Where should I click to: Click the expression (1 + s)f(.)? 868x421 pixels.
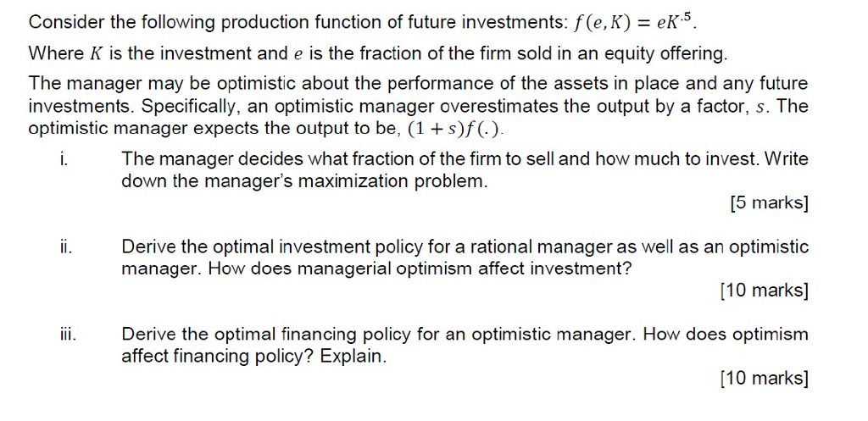(x=454, y=129)
